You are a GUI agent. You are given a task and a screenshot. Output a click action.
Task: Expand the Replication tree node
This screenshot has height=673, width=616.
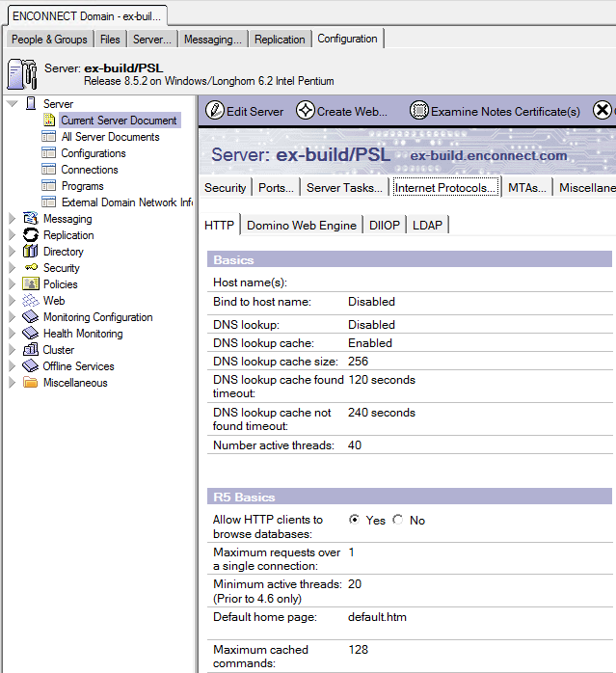tap(12, 234)
